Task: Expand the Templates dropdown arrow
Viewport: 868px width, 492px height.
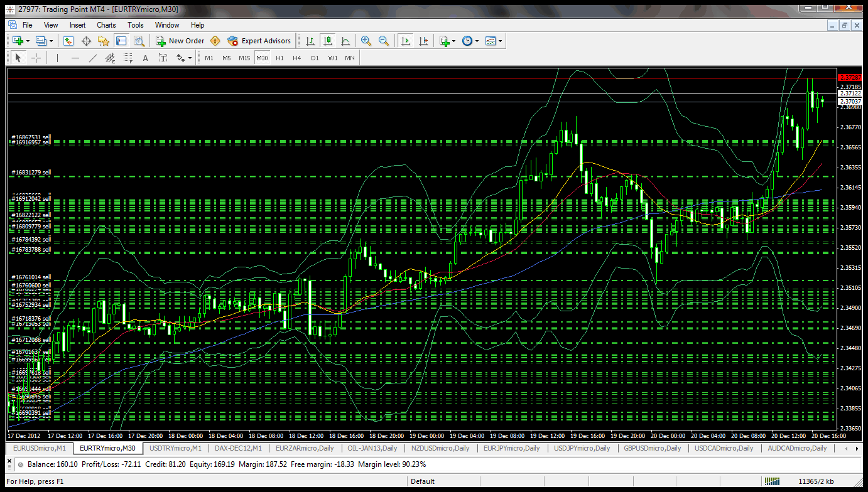Action: (x=501, y=41)
